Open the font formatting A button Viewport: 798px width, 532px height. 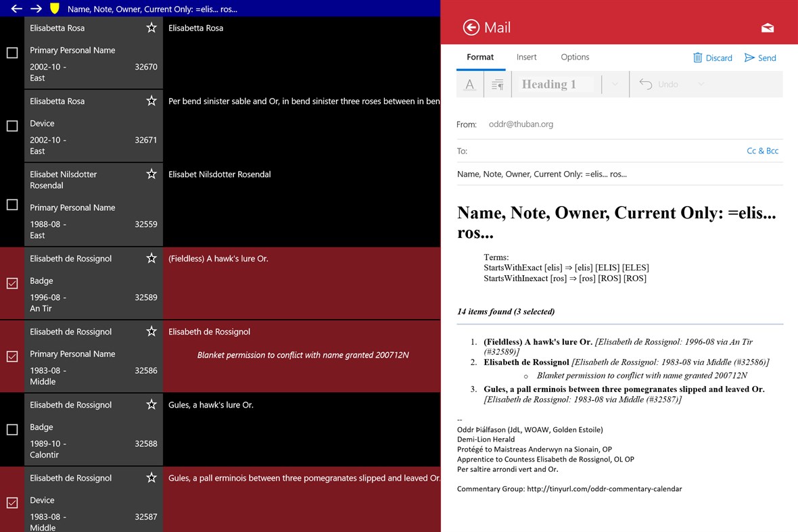pos(470,84)
